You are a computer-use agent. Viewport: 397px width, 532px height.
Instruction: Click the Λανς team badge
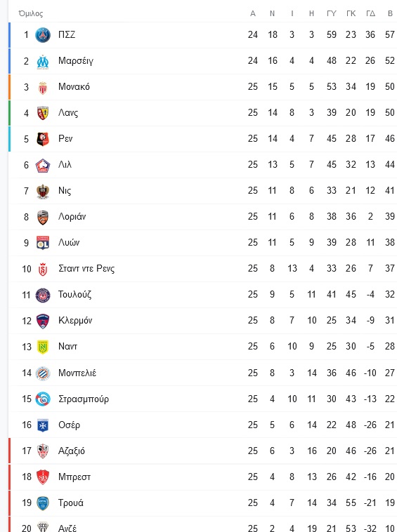43,113
